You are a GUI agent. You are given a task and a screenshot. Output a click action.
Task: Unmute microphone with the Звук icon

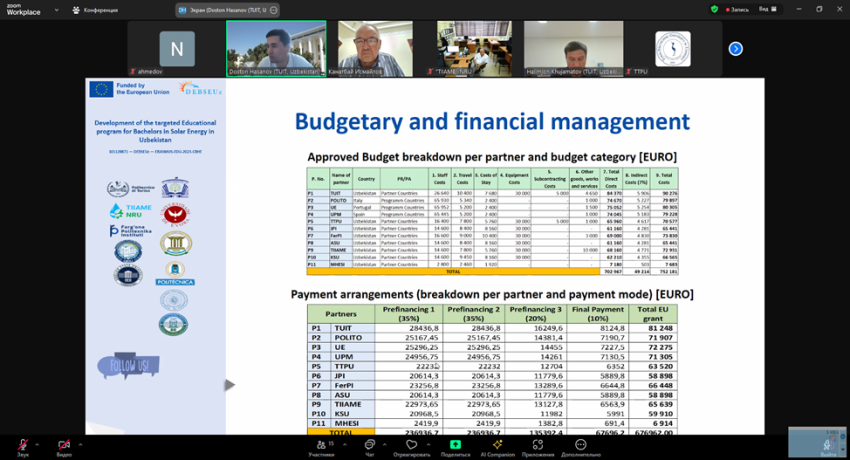tap(23, 446)
